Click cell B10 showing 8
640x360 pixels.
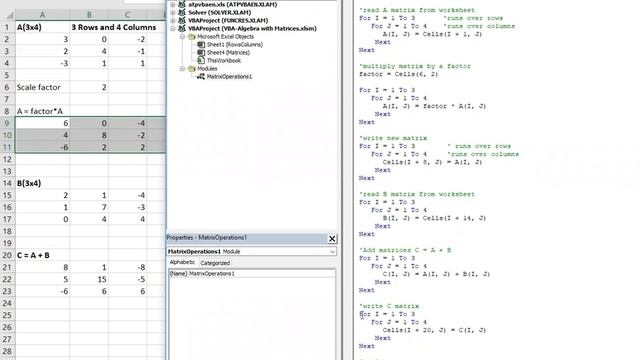89,135
